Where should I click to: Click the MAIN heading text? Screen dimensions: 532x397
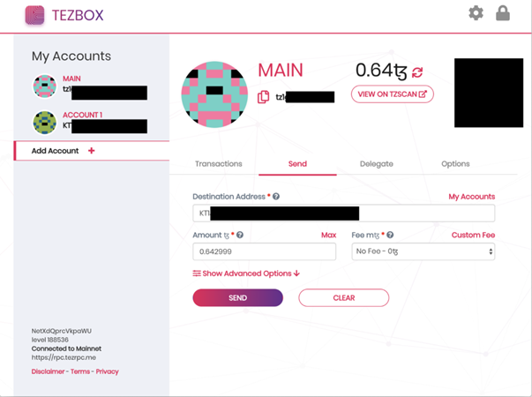point(281,71)
